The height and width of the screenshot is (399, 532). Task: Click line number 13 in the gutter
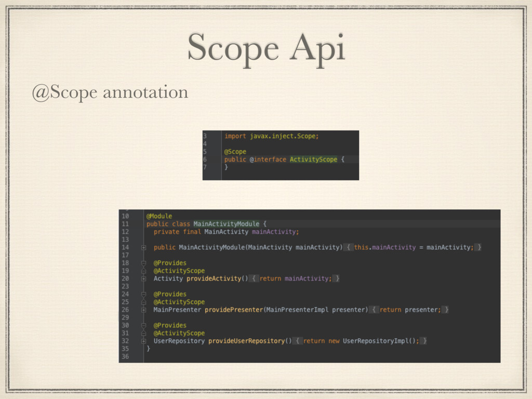[x=125, y=240]
